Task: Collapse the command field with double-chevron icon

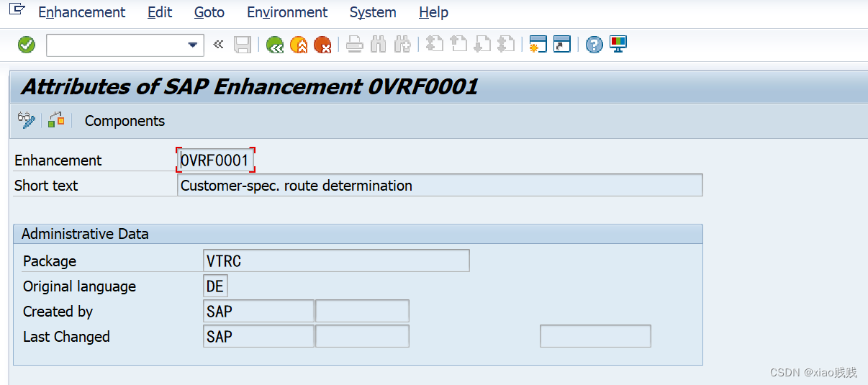Action: [218, 45]
